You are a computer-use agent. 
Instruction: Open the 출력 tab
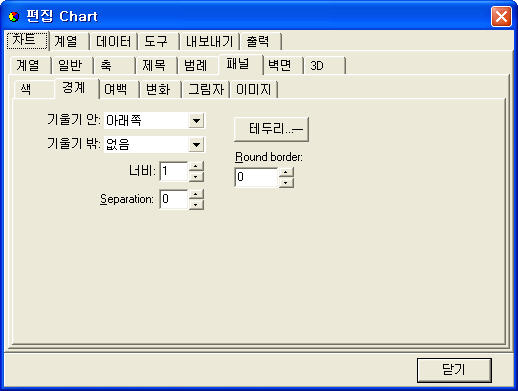point(260,42)
